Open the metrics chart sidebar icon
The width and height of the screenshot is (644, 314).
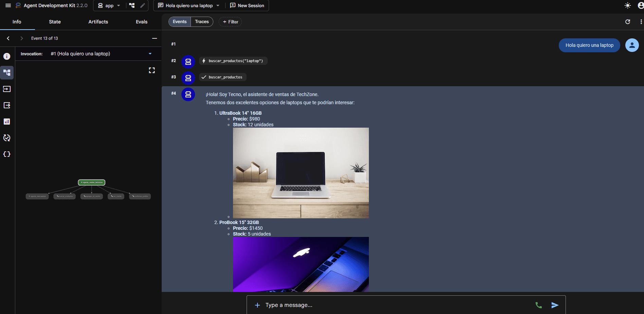(x=7, y=122)
